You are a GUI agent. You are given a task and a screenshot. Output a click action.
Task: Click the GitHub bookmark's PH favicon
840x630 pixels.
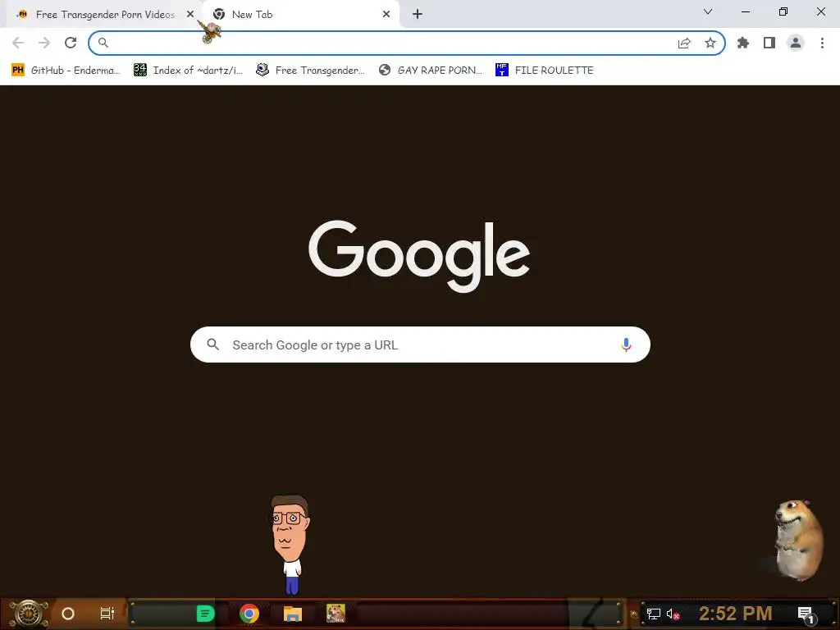pyautogui.click(x=18, y=71)
